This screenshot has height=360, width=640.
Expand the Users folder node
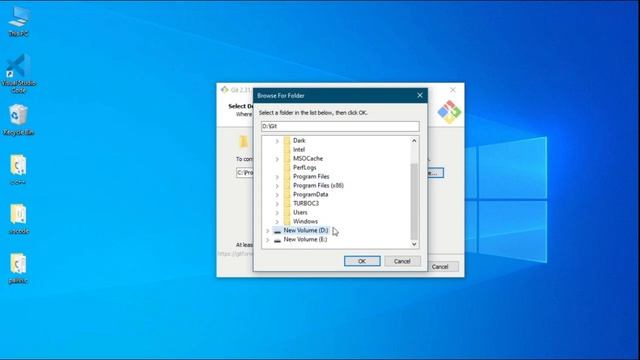[x=277, y=213]
